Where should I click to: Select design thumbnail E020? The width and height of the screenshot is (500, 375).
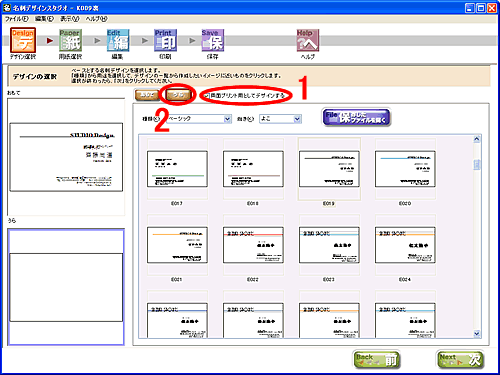[405, 169]
